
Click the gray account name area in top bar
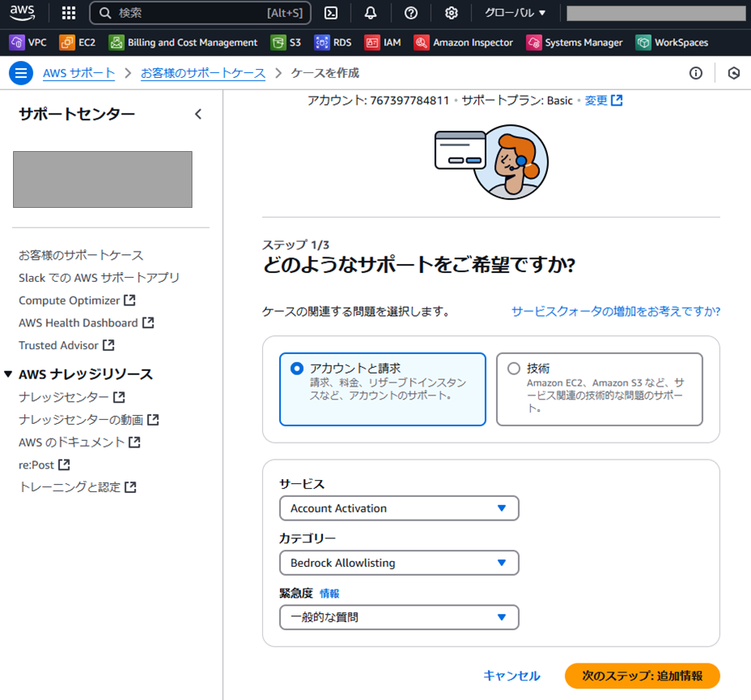click(x=656, y=14)
